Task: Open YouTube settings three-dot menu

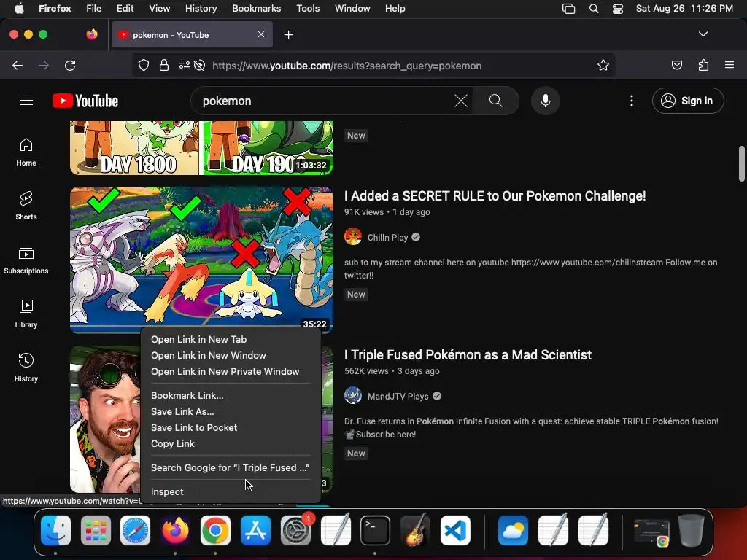Action: [632, 101]
